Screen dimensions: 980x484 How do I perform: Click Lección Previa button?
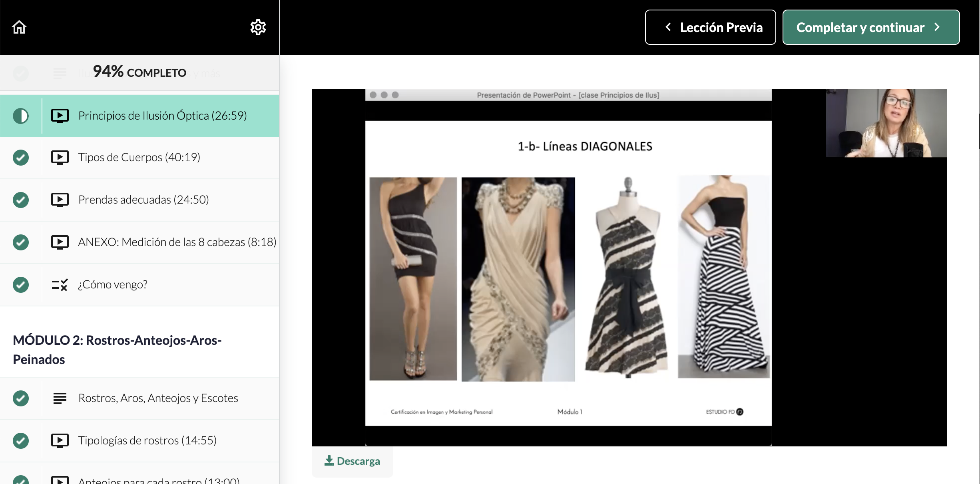pos(710,27)
